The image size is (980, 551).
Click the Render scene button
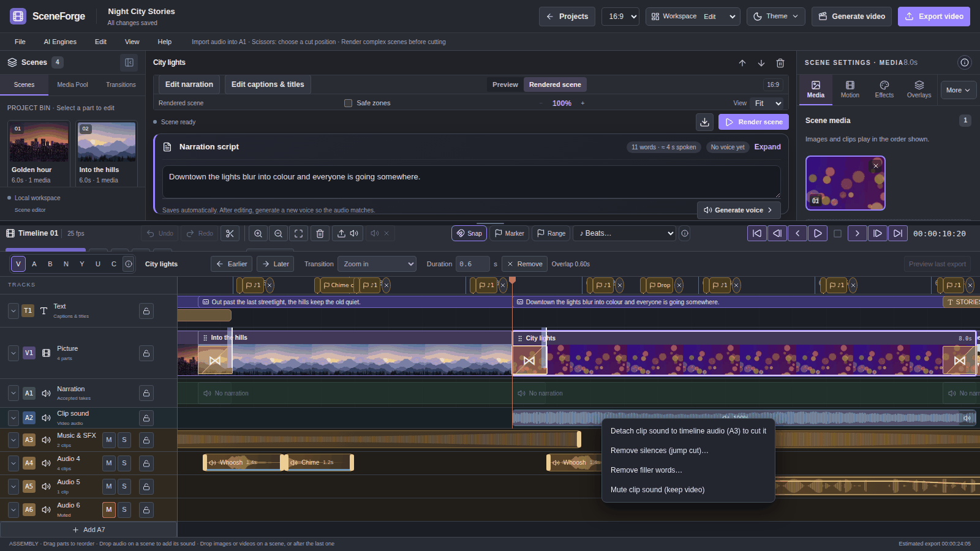(x=753, y=122)
